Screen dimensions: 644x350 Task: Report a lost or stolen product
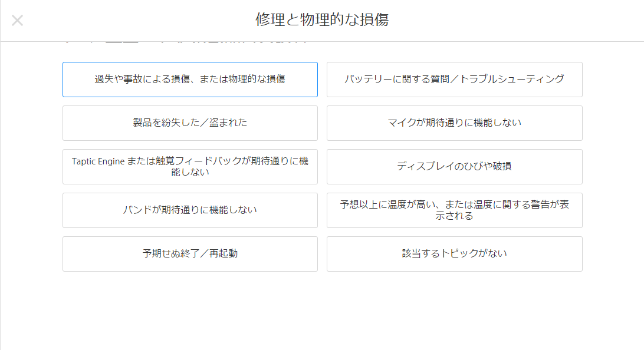tap(190, 123)
